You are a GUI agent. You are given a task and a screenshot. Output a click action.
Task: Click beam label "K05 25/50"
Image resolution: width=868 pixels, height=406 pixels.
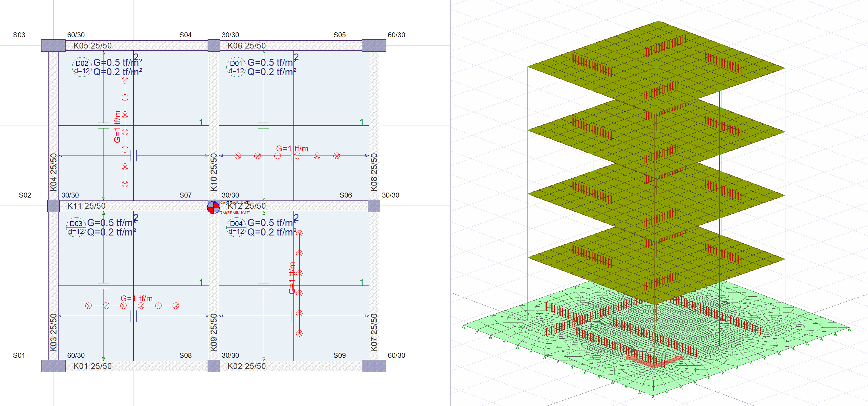[x=92, y=46]
